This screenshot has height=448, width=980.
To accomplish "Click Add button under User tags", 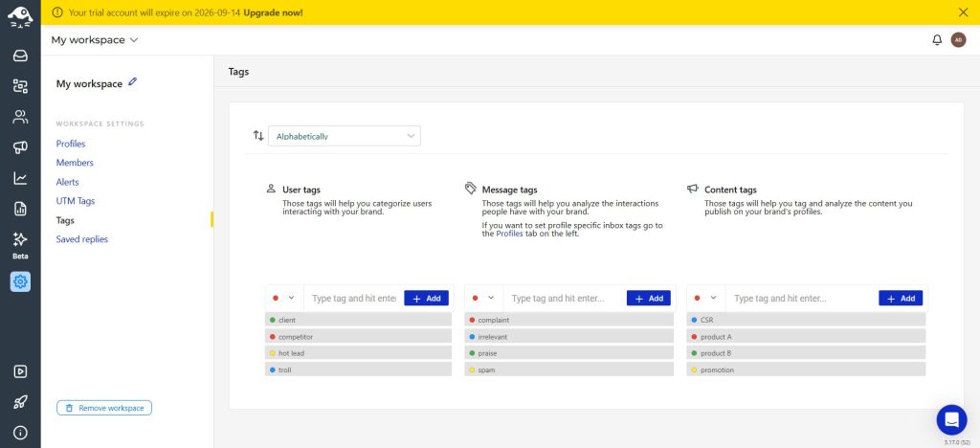I will tap(426, 298).
